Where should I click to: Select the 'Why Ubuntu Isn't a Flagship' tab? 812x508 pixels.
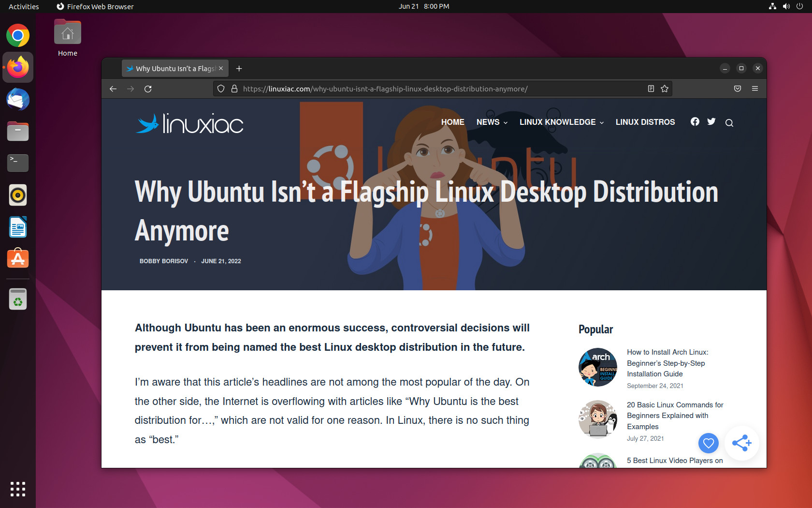coord(175,69)
